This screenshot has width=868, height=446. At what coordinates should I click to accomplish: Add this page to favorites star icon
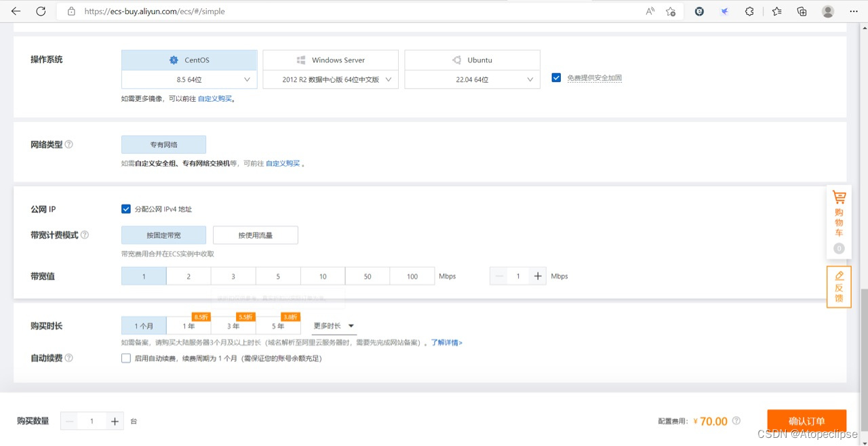click(671, 12)
